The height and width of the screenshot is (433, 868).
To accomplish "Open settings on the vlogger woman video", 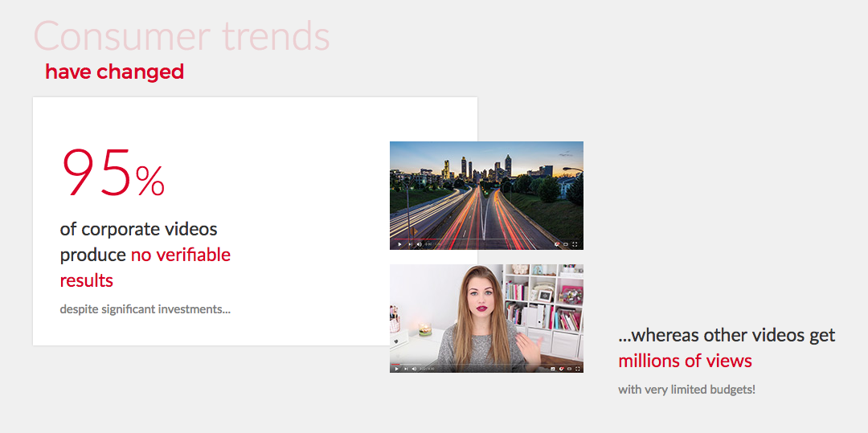I will [561, 369].
